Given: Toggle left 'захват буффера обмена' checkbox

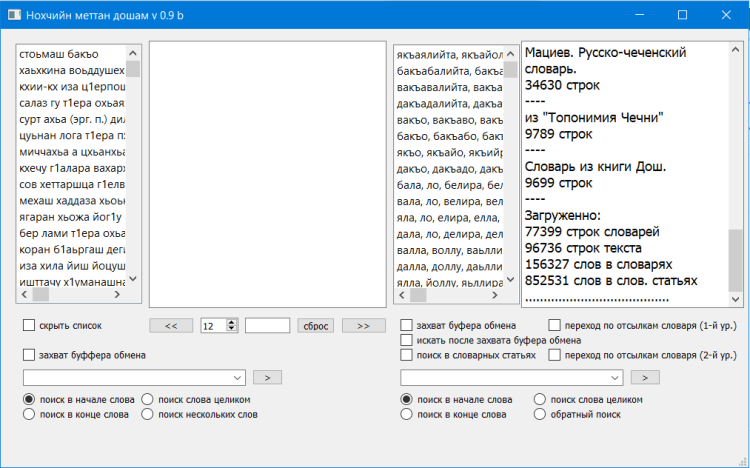Looking at the screenshot, I should point(29,355).
